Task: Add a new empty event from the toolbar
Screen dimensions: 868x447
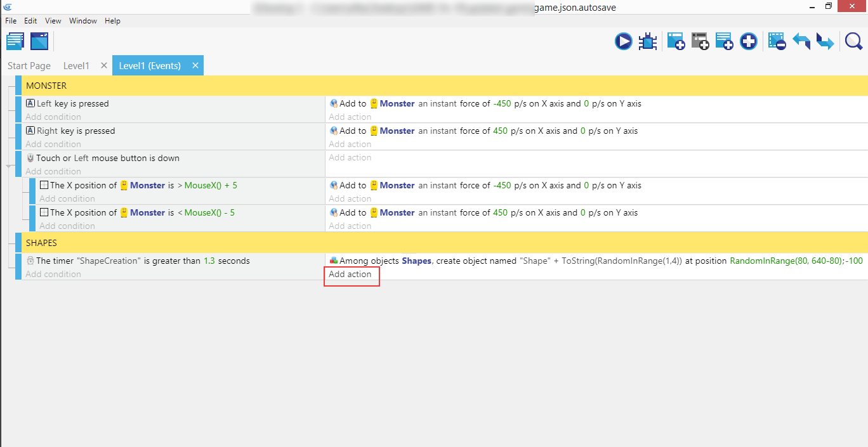Action: coord(675,42)
